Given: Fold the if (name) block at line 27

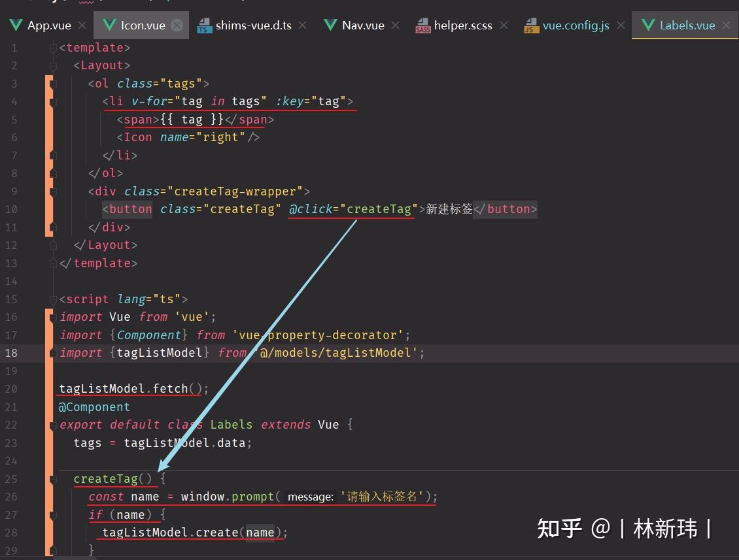Looking at the screenshot, I should [x=53, y=516].
